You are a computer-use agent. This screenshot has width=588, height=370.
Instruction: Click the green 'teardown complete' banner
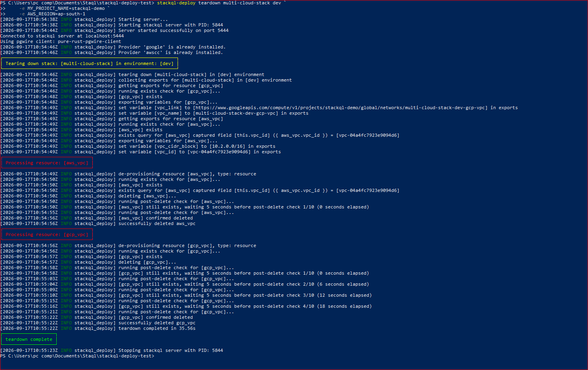pos(29,339)
